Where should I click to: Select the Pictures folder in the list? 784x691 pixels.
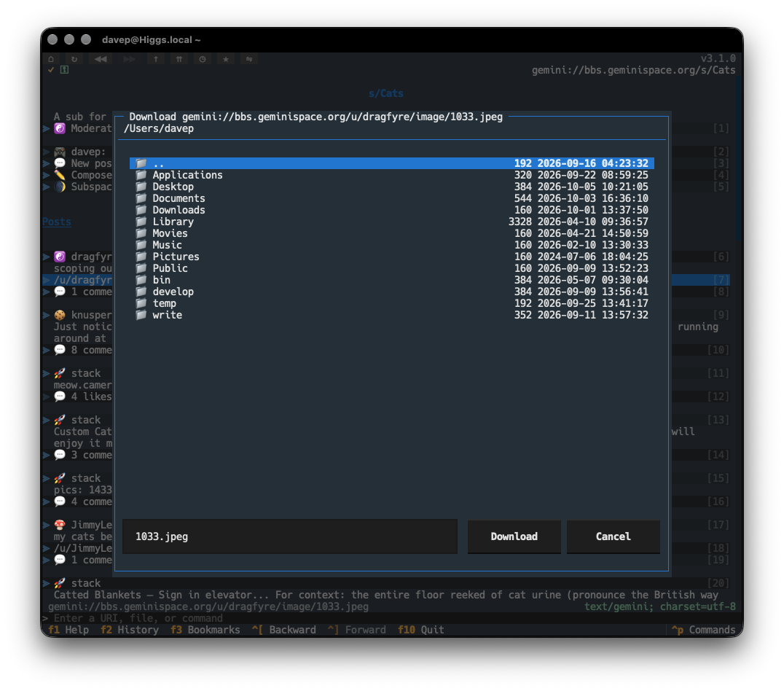pyautogui.click(x=391, y=257)
